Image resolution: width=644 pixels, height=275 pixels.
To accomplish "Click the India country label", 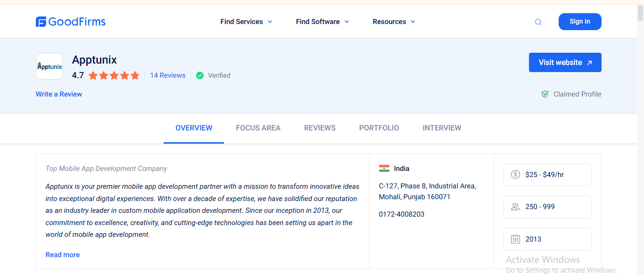I will click(402, 169).
